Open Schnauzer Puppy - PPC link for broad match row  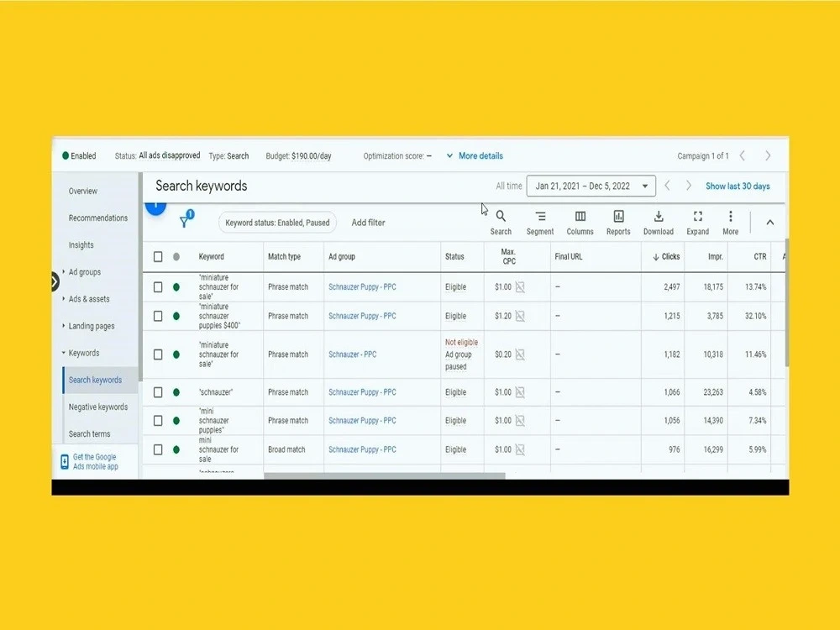(362, 449)
